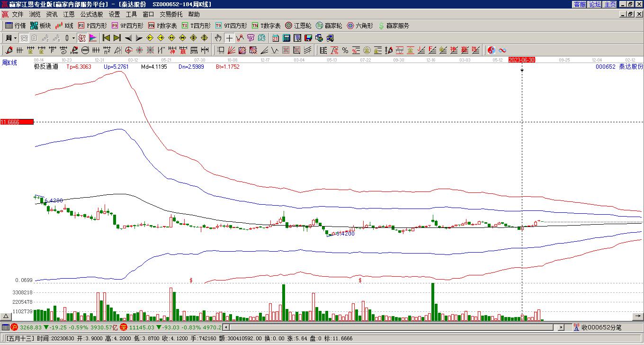Open the 公式选股 menu
This screenshot has width=644, height=345.
[91, 14]
